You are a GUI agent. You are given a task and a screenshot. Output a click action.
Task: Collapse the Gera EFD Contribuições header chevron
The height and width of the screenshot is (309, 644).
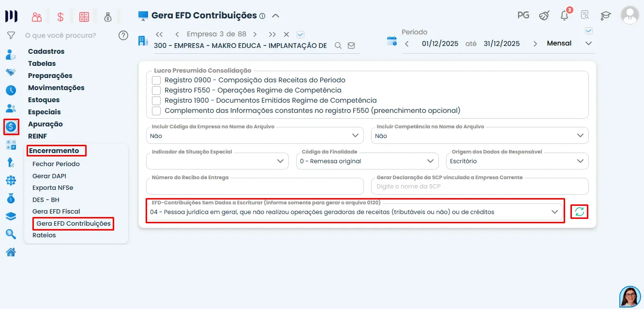pyautogui.click(x=275, y=15)
